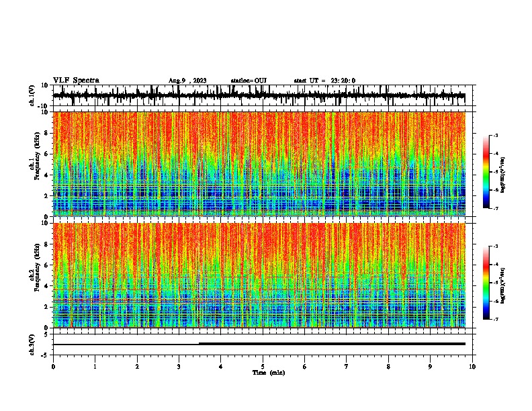The image size is (532, 411).
Task: Click the 5 tick on ch.3(V) axis
Action: click(x=46, y=334)
